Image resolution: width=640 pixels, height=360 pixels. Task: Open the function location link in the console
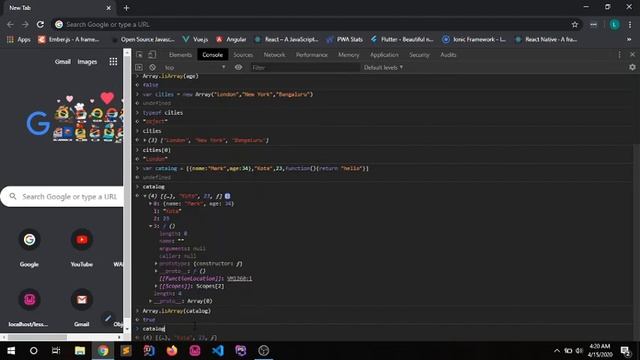(239, 278)
